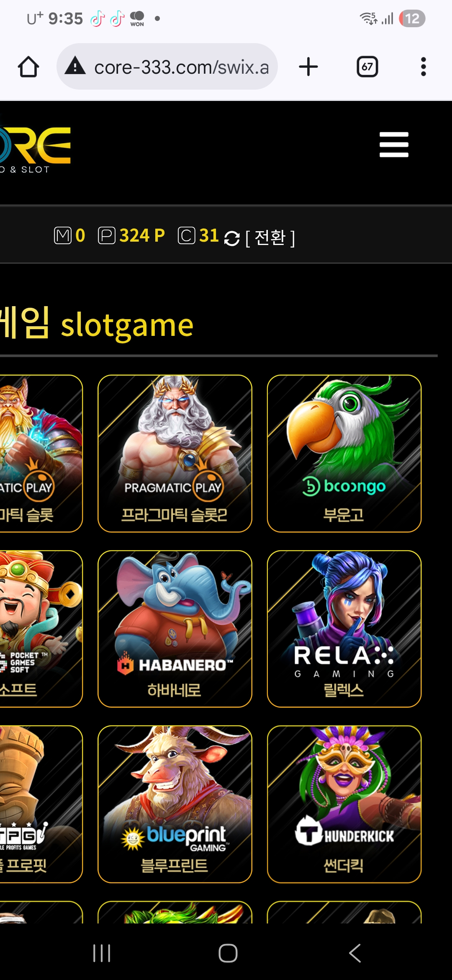Open the Thunderkick 썬더킥 game tile
Screen dimensions: 452x980
click(344, 804)
